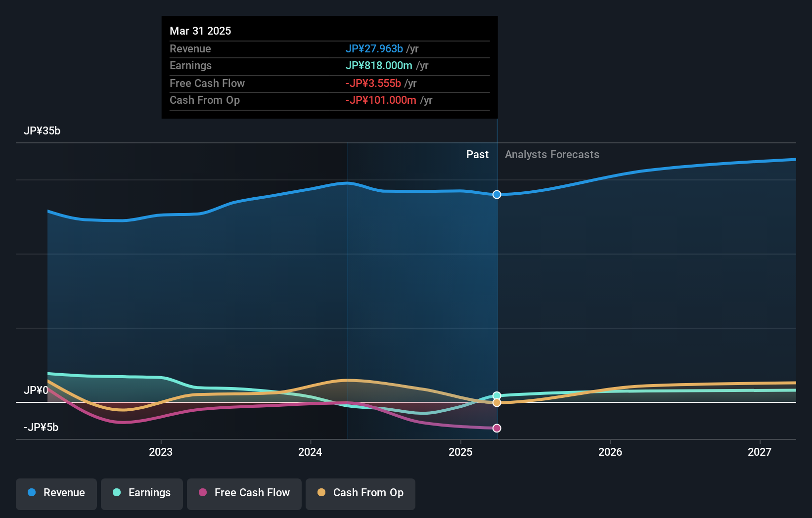
Task: Click the orange Cash From Op data point
Action: (x=497, y=402)
